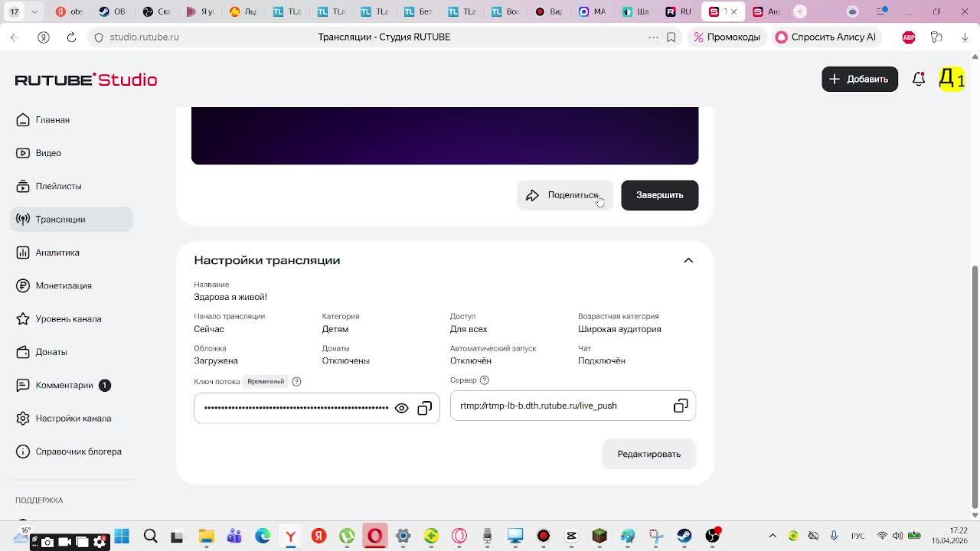This screenshot has width=980, height=551.
Task: Open Steam from the taskbar
Action: pos(684,536)
